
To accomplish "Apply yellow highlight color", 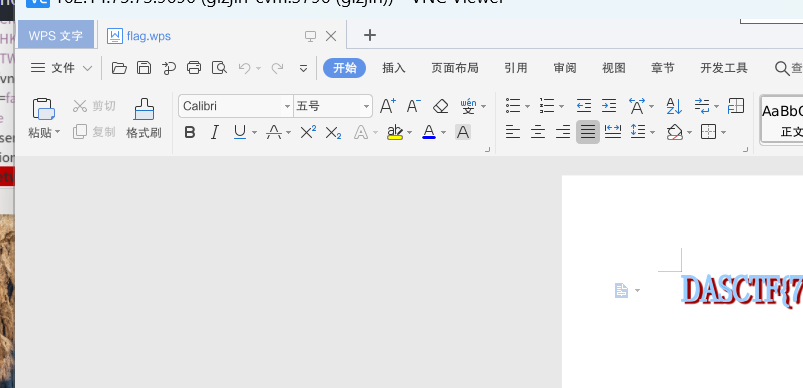I will 394,133.
